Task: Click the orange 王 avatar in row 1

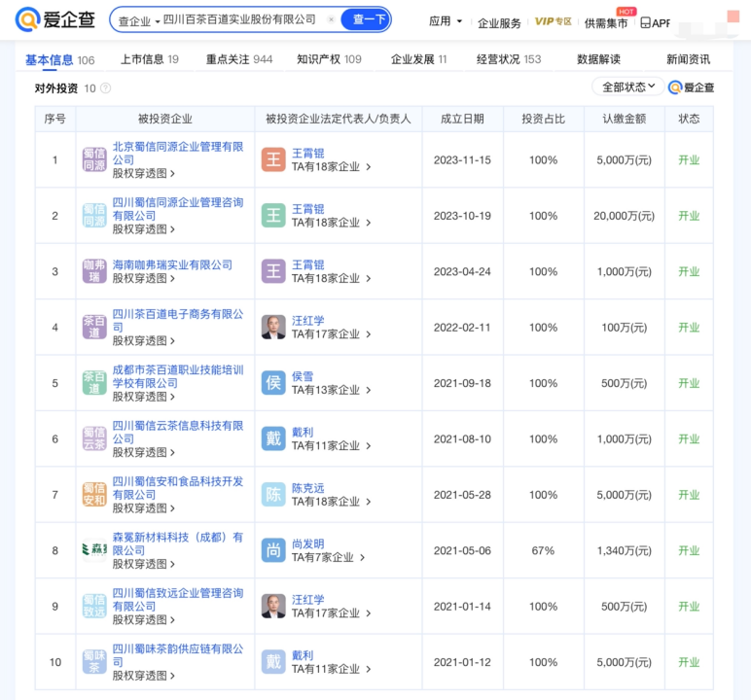Action: [273, 159]
